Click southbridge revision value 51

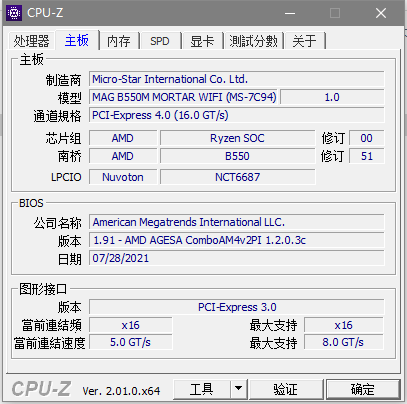point(367,156)
